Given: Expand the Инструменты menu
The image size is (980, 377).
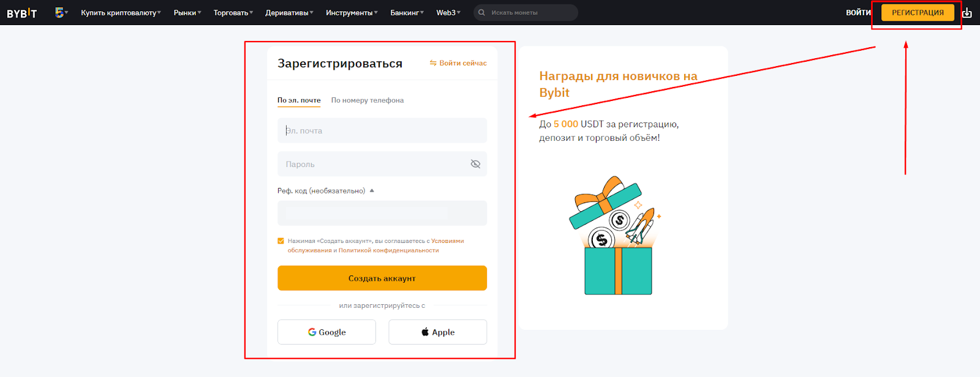Looking at the screenshot, I should [x=352, y=13].
